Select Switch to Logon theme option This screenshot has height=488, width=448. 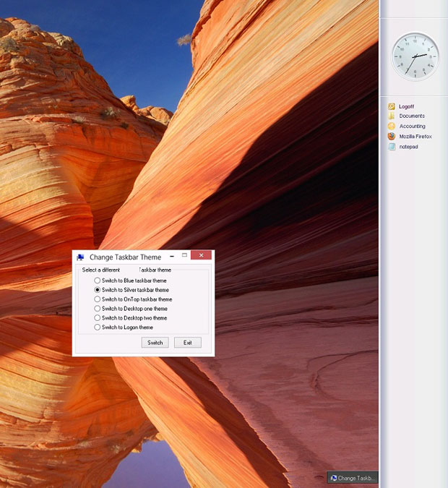pyautogui.click(x=124, y=327)
